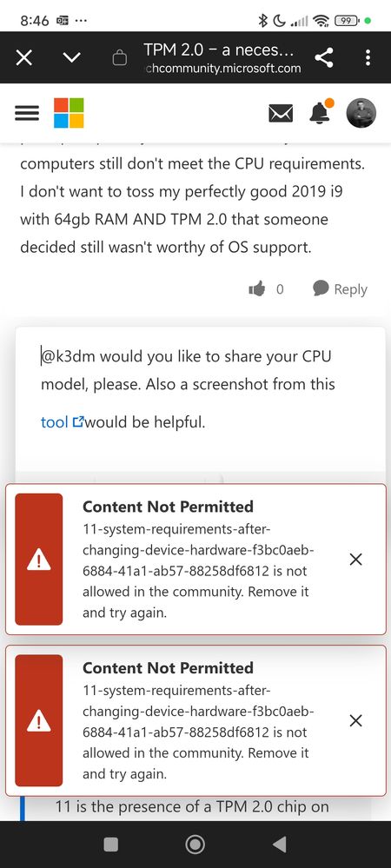
Task: Open the three-dot overflow menu
Action: [368, 57]
